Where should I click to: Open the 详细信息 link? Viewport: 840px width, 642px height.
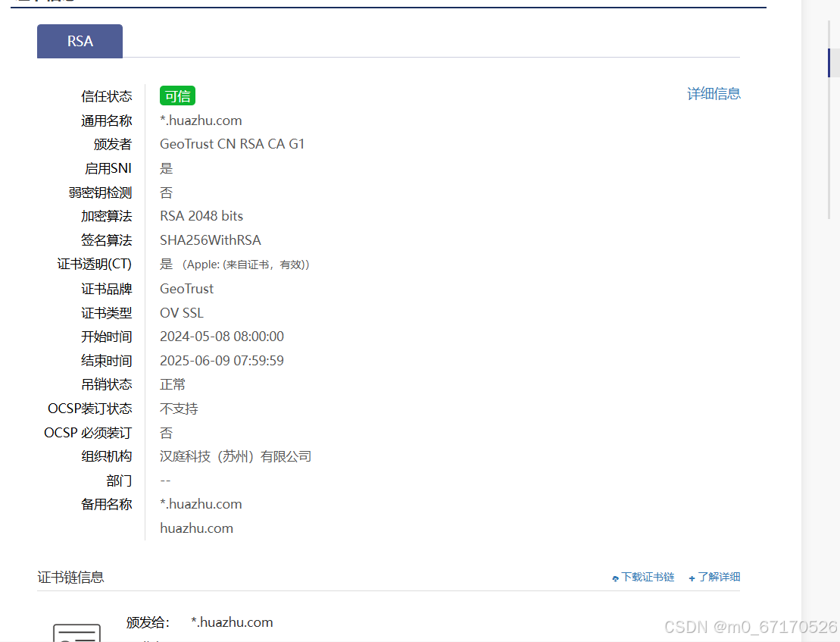click(x=714, y=94)
